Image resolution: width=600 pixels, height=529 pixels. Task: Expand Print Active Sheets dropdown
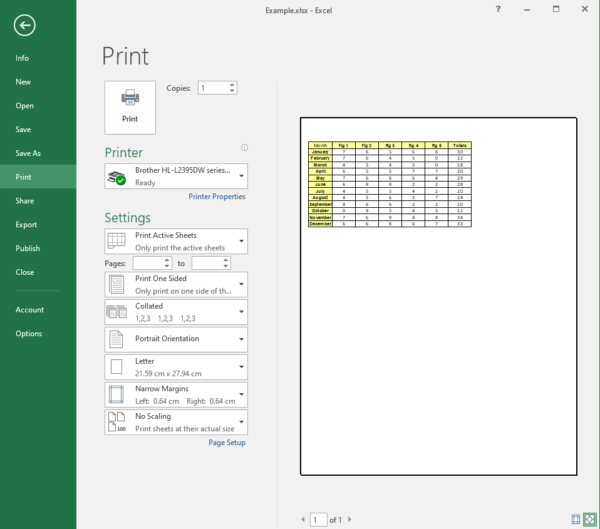pyautogui.click(x=241, y=241)
